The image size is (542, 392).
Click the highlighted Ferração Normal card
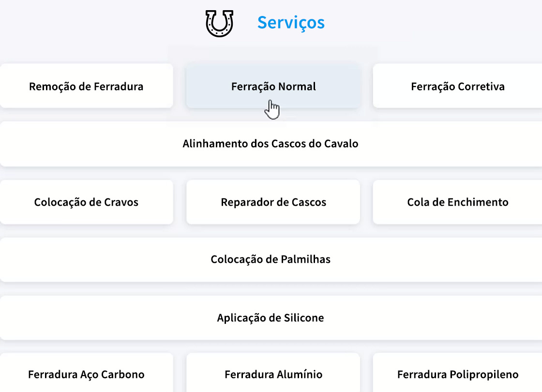[x=273, y=86]
